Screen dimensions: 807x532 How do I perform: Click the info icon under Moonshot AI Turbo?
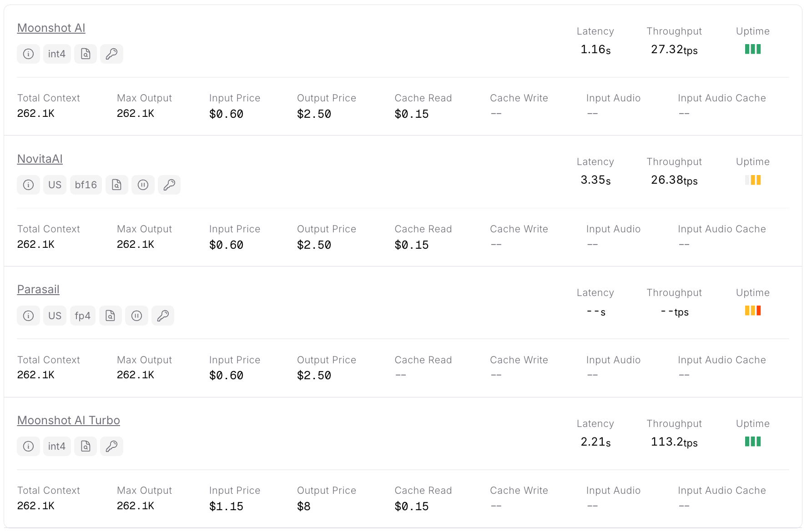pyautogui.click(x=28, y=447)
